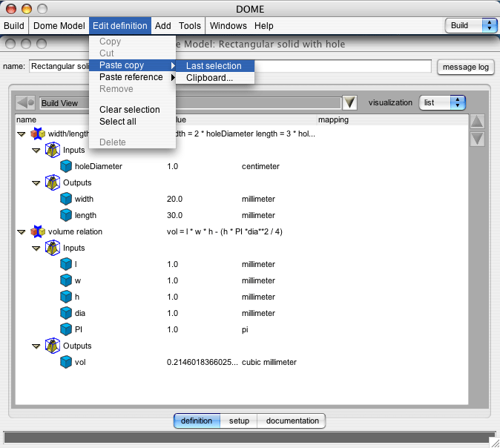Click the Outputs filter icon under width/length
The height and width of the screenshot is (448, 500).
pyautogui.click(x=53, y=182)
